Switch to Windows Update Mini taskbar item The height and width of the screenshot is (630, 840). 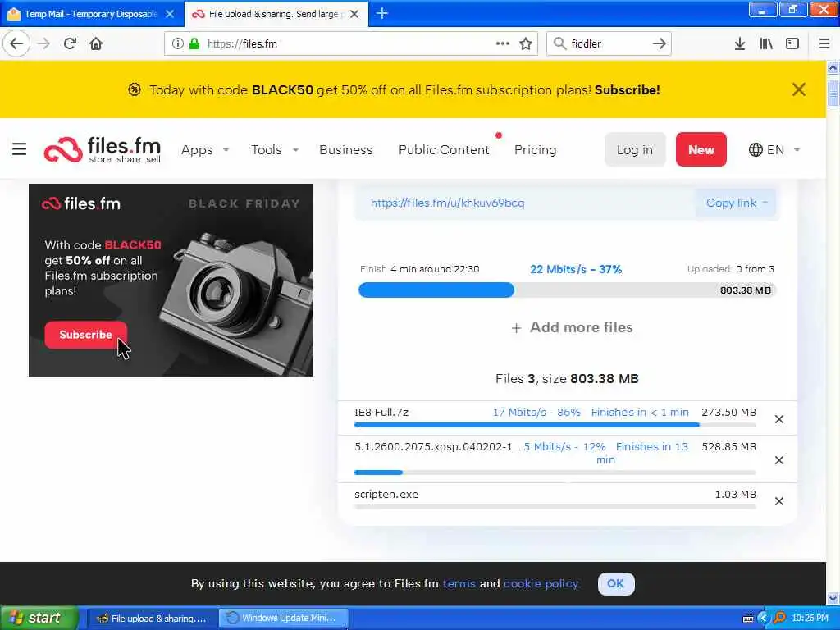(x=284, y=619)
